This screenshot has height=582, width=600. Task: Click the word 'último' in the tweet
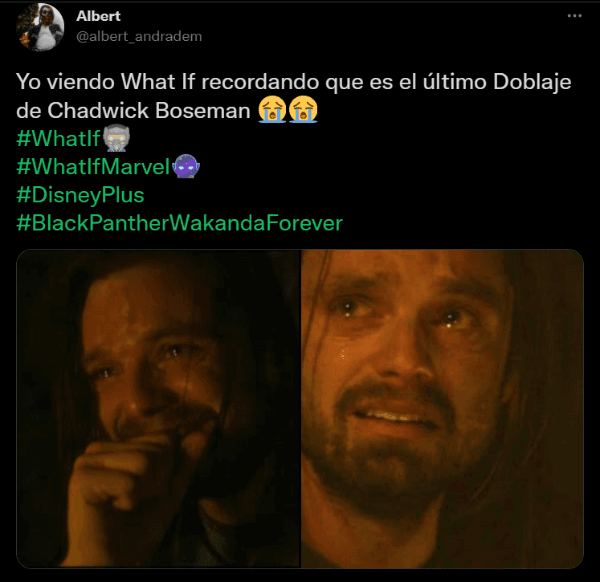coord(455,82)
